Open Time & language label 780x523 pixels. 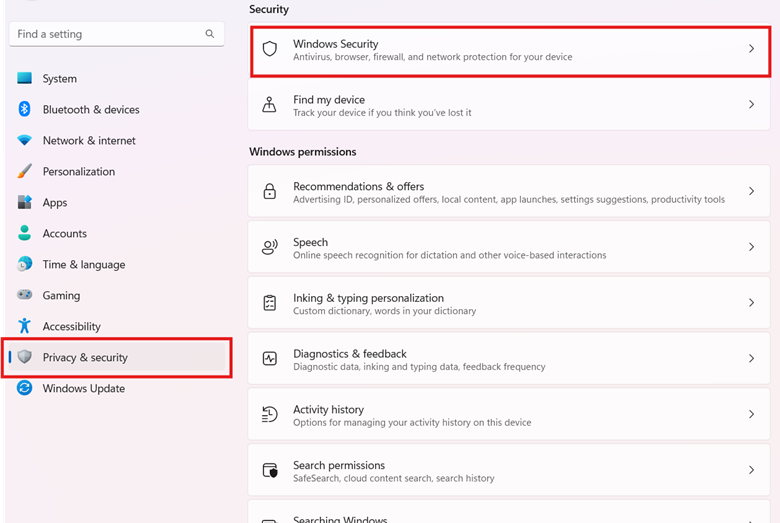pos(84,264)
